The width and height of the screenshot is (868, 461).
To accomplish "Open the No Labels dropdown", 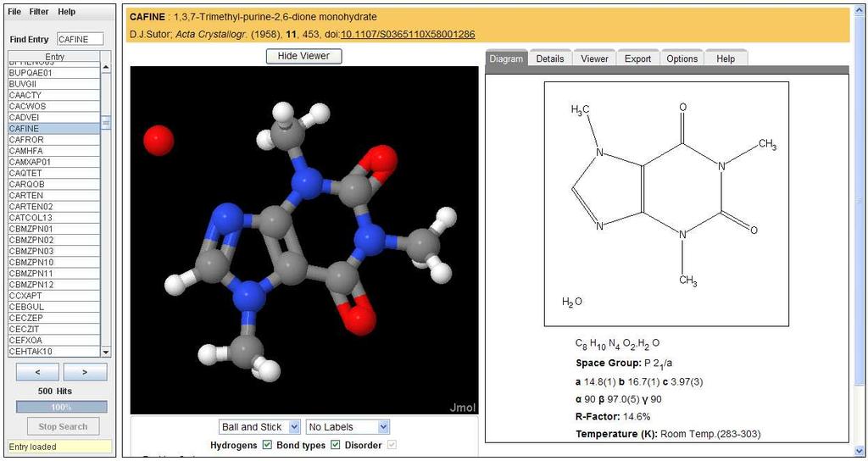I will point(348,427).
